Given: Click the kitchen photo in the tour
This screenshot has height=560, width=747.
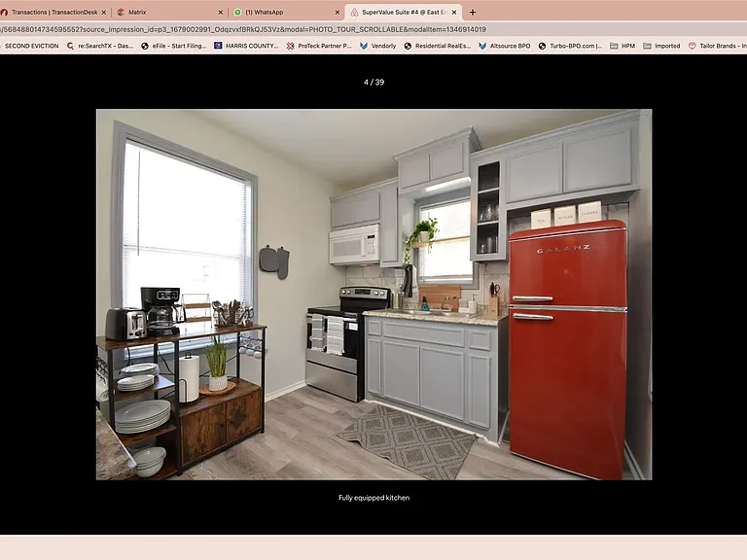Looking at the screenshot, I should coord(373,295).
